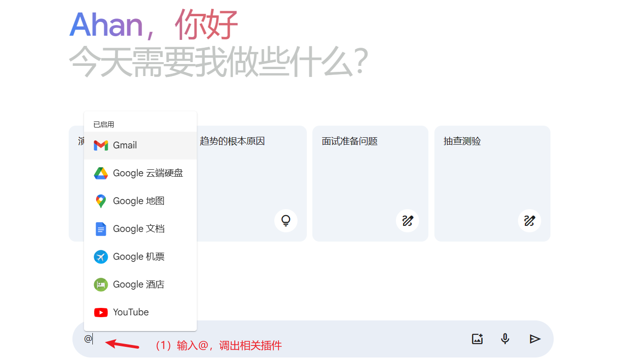Choose Google 云端硬盘 extension

140,173
